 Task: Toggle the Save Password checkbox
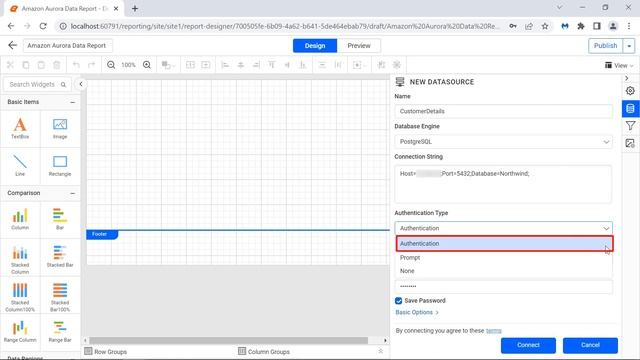click(398, 301)
